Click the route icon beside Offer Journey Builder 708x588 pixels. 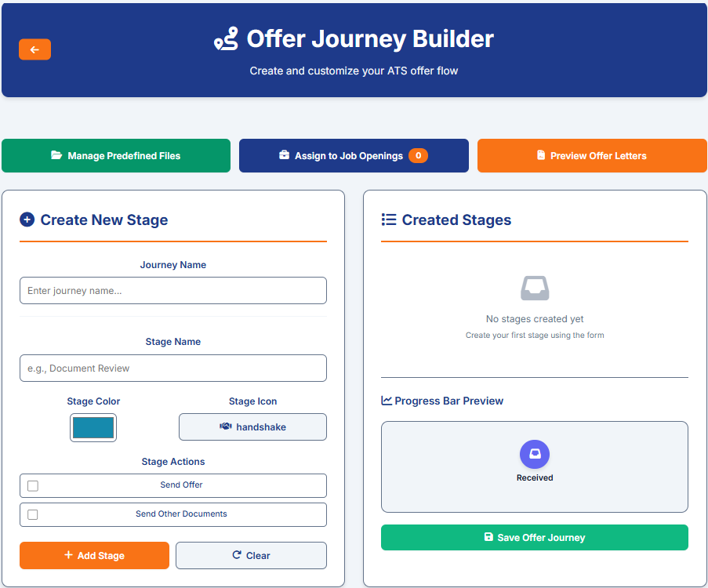click(227, 39)
